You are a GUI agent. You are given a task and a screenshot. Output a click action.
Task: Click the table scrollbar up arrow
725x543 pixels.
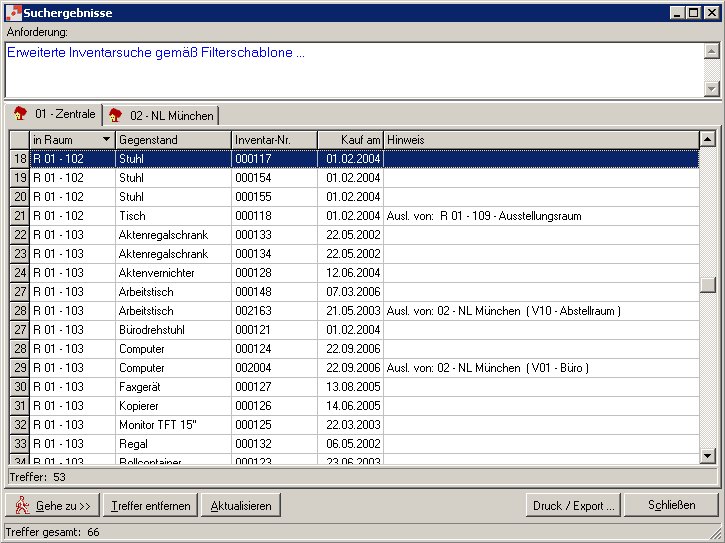[707, 139]
